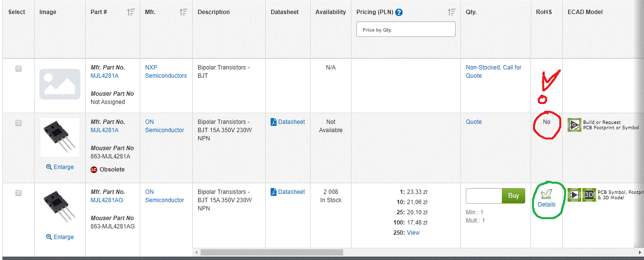
Task: Click scrollbar right arrow
Action: click(640, 252)
